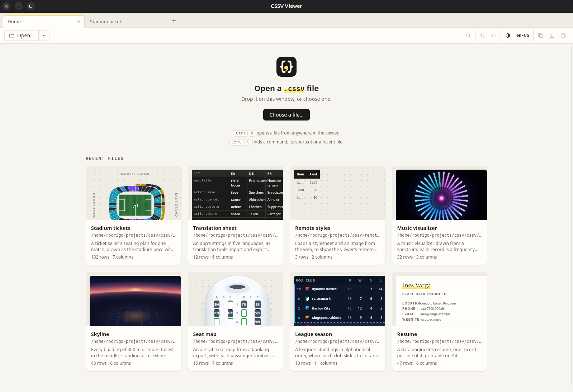Switch to the Stadium tickets tab
Image resolution: width=573 pixels, height=392 pixels.
tap(106, 22)
